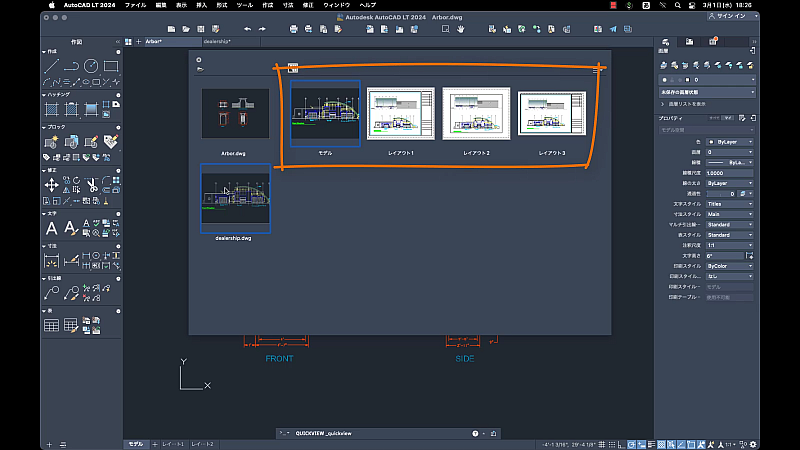The image size is (800, 450).
Task: Click Save toolbar icon
Action: (201, 29)
